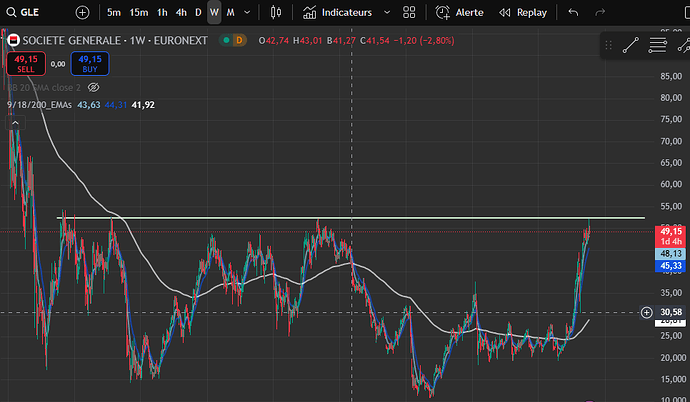Choose the M monthly interval
The width and height of the screenshot is (690, 402).
click(x=231, y=12)
